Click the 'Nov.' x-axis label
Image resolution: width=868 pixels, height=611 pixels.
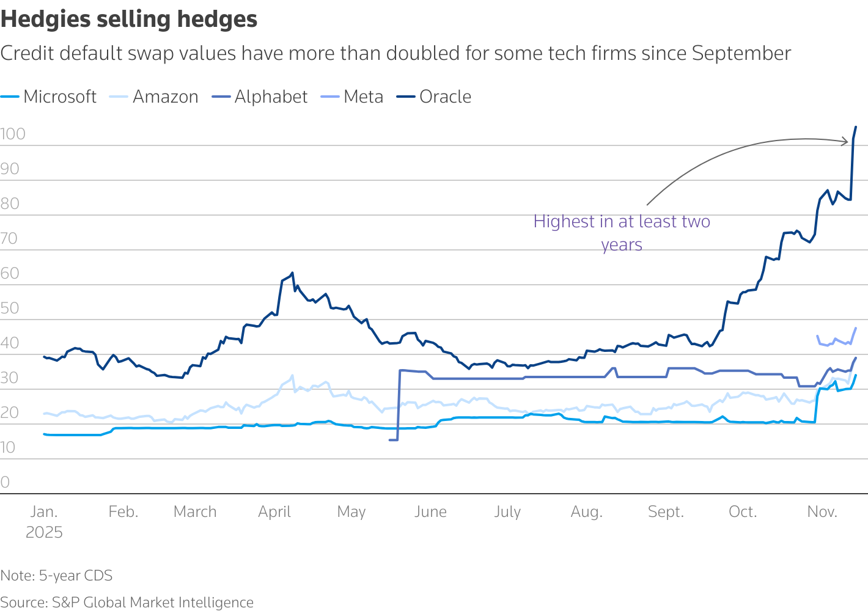click(x=822, y=512)
